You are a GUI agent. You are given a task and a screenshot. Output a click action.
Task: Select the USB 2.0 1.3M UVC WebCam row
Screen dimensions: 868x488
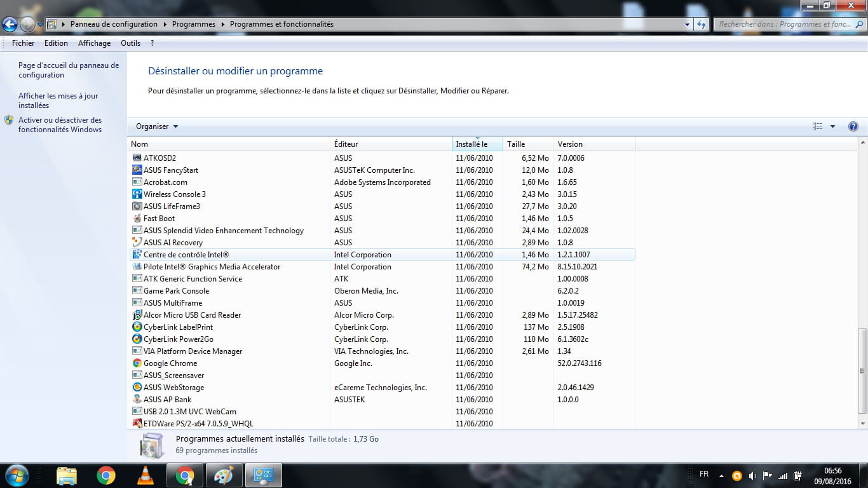381,411
